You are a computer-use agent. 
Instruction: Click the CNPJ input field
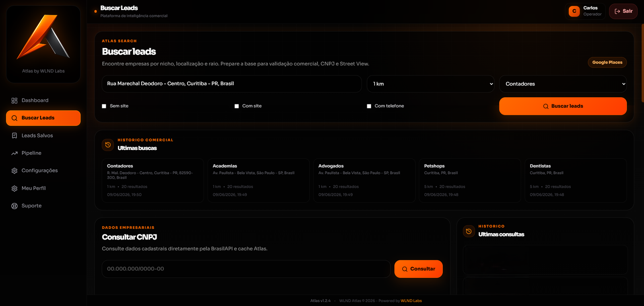pyautogui.click(x=246, y=269)
